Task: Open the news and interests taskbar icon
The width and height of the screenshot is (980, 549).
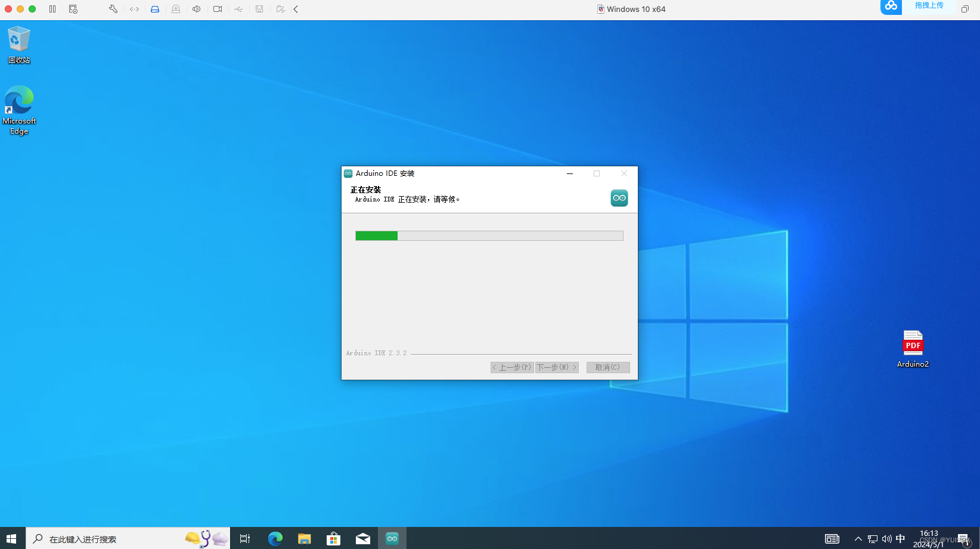Action: (832, 539)
